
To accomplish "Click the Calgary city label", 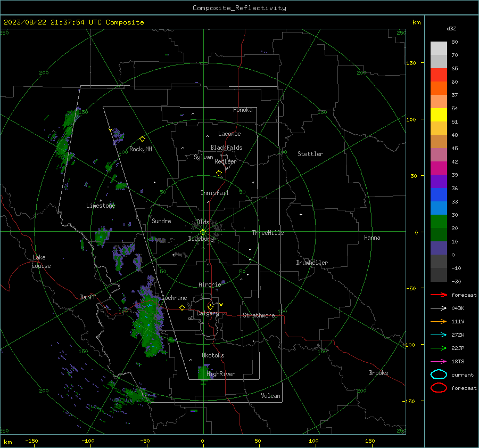I will [208, 313].
